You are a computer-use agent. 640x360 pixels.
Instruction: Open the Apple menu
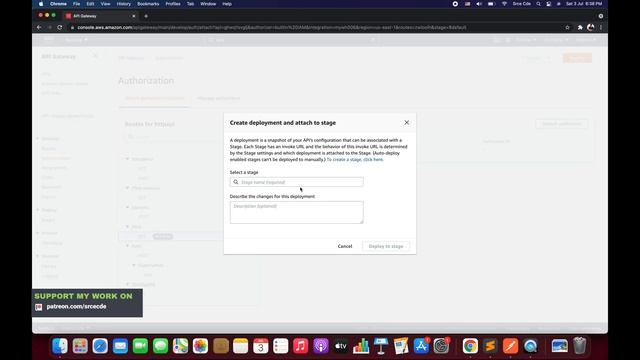41,4
